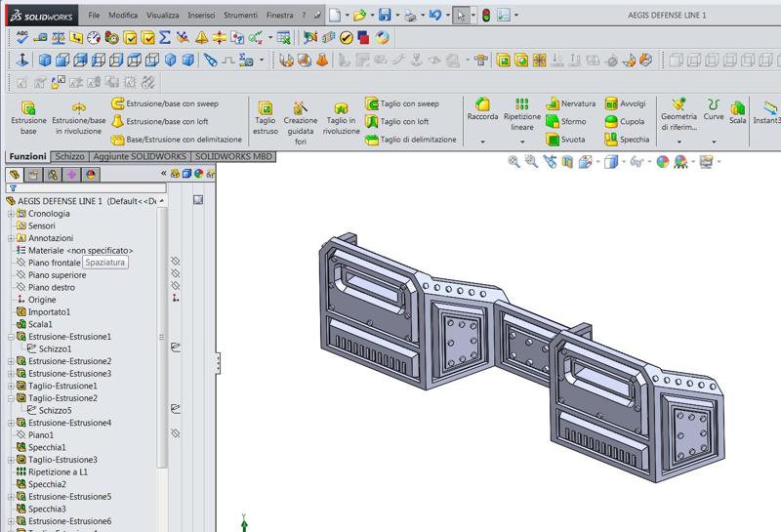Toggle visibility icon for Piano frontale
This screenshot has height=532, width=781.
click(x=176, y=262)
